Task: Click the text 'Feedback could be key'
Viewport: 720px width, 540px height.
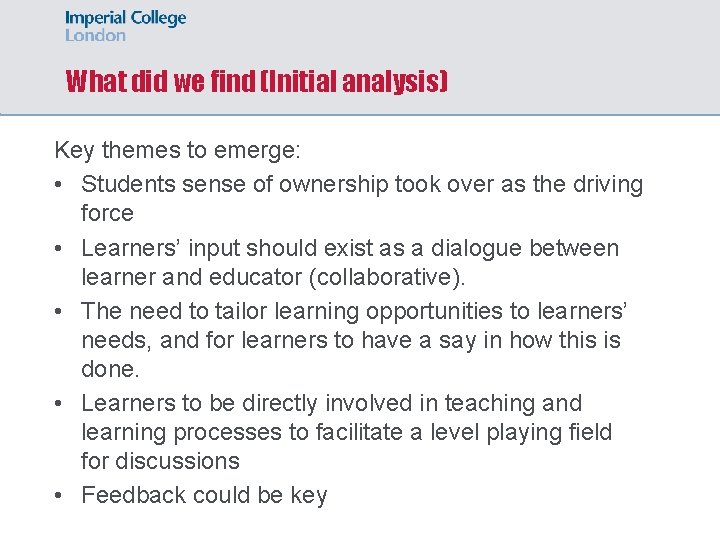Action: [204, 495]
